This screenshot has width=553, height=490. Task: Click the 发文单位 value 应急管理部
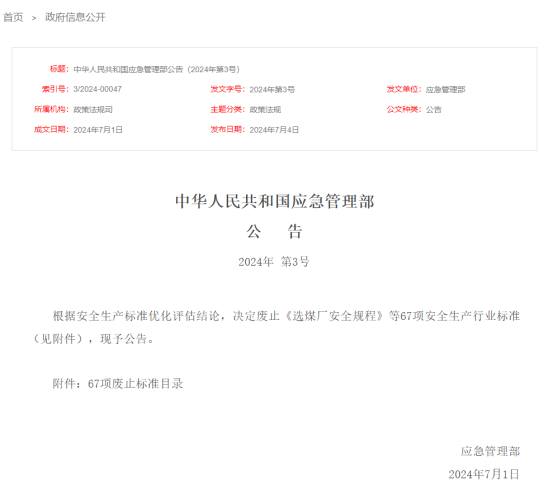[445, 90]
